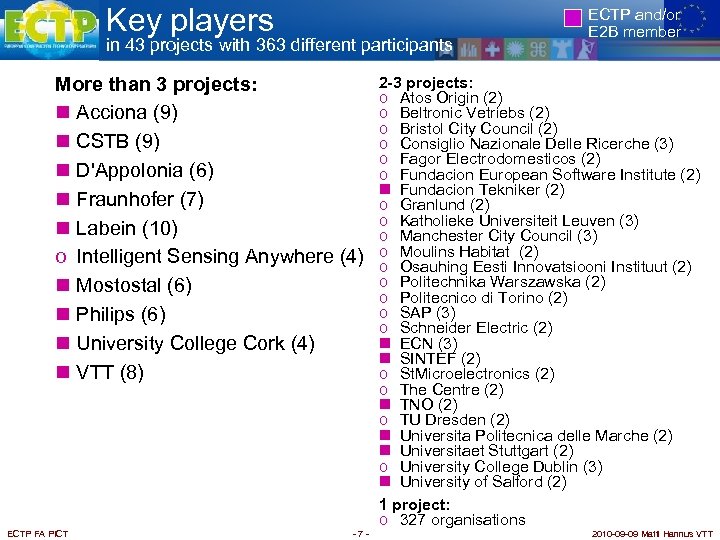This screenshot has width=720, height=540.
Task: Click the purple harp figure icon
Action: 585,50
